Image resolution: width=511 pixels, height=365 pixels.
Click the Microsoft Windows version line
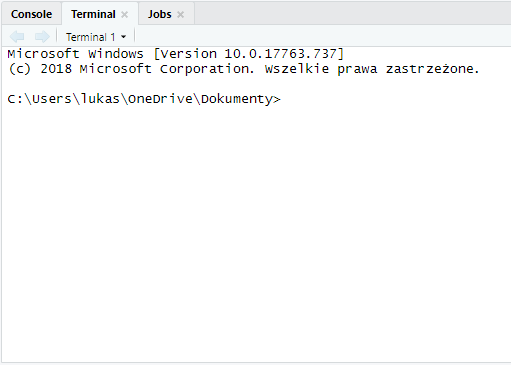tap(175, 54)
